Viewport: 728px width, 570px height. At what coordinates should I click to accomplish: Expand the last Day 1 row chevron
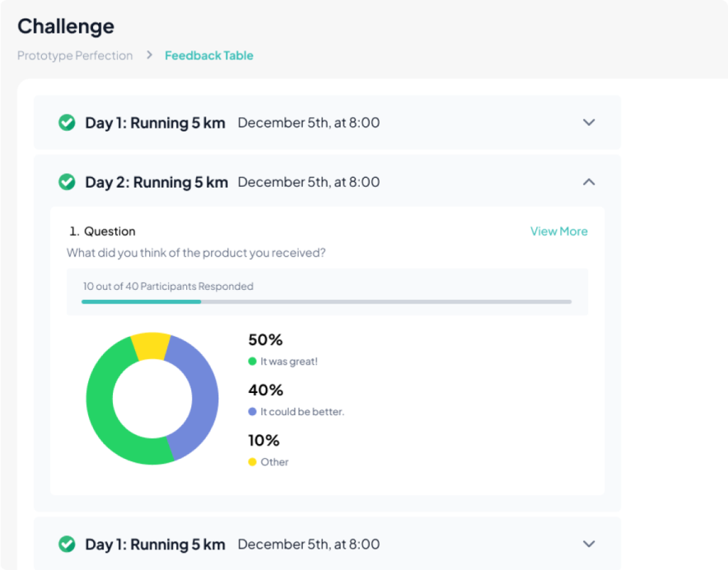(x=589, y=544)
